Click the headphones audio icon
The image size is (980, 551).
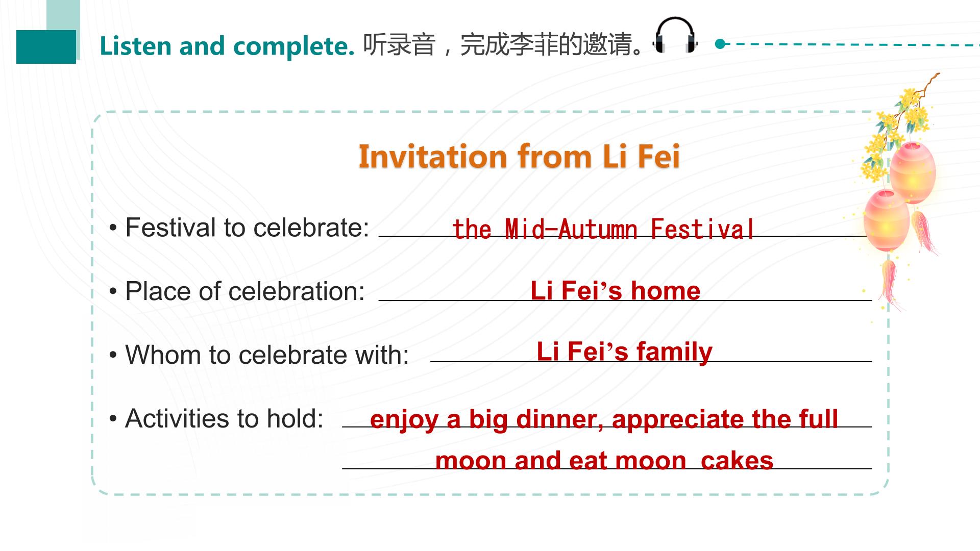[676, 35]
